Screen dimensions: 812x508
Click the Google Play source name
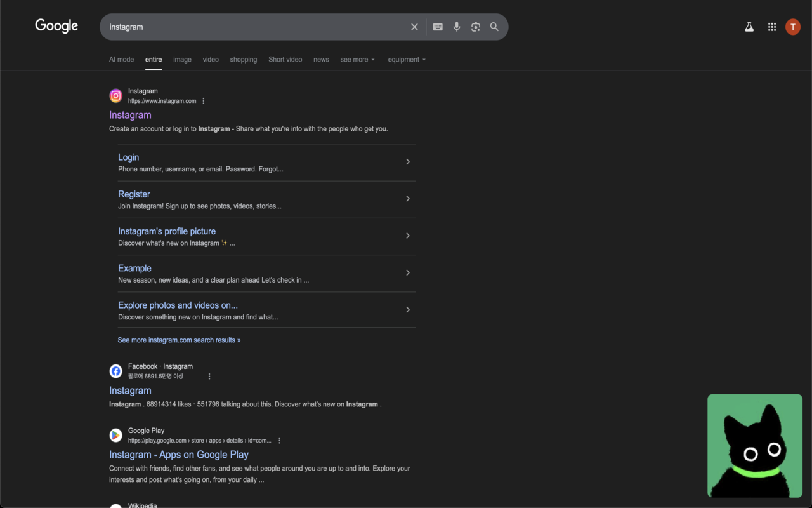[x=146, y=431]
